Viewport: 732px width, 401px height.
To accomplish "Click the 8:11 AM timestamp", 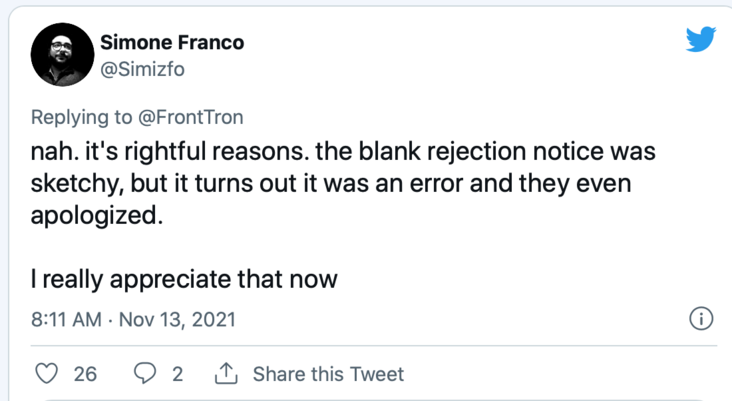I will tap(67, 320).
